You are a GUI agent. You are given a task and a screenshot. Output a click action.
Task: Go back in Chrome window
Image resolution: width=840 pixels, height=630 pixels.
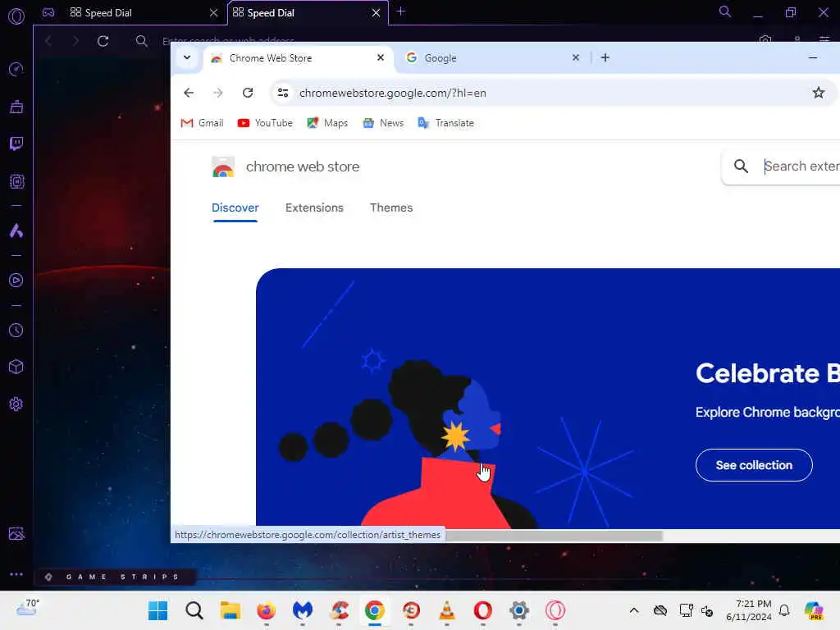[189, 93]
